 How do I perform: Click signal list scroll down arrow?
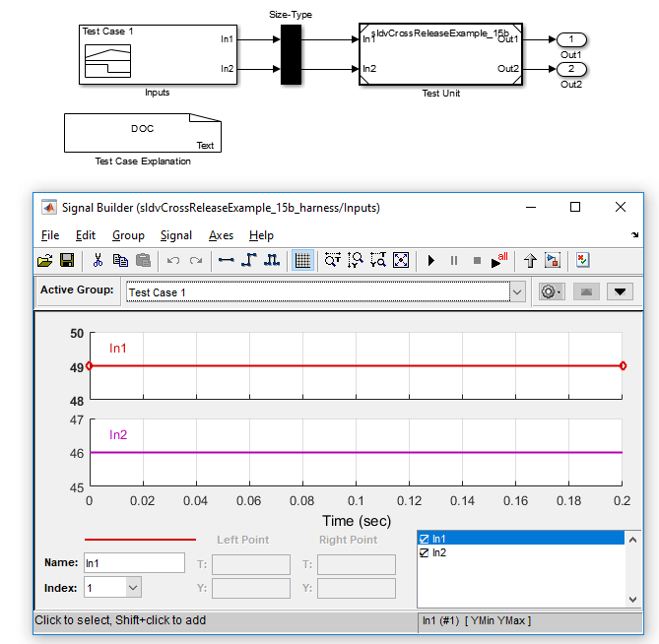point(633,600)
